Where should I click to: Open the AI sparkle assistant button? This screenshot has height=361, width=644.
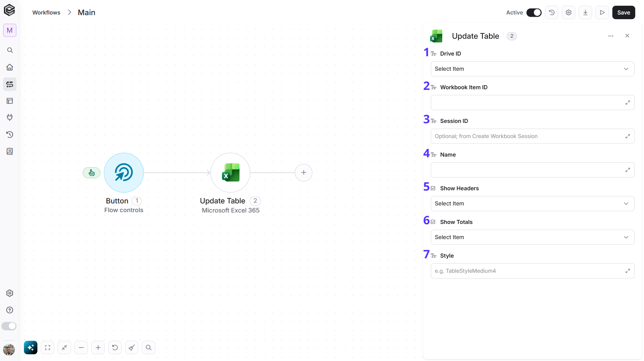click(31, 348)
